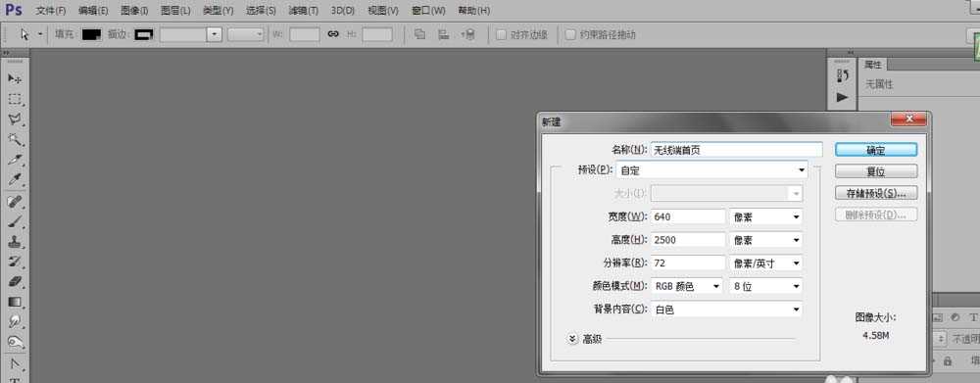The width and height of the screenshot is (980, 383).
Task: Open the 文件(F) menu
Action: coord(51,11)
